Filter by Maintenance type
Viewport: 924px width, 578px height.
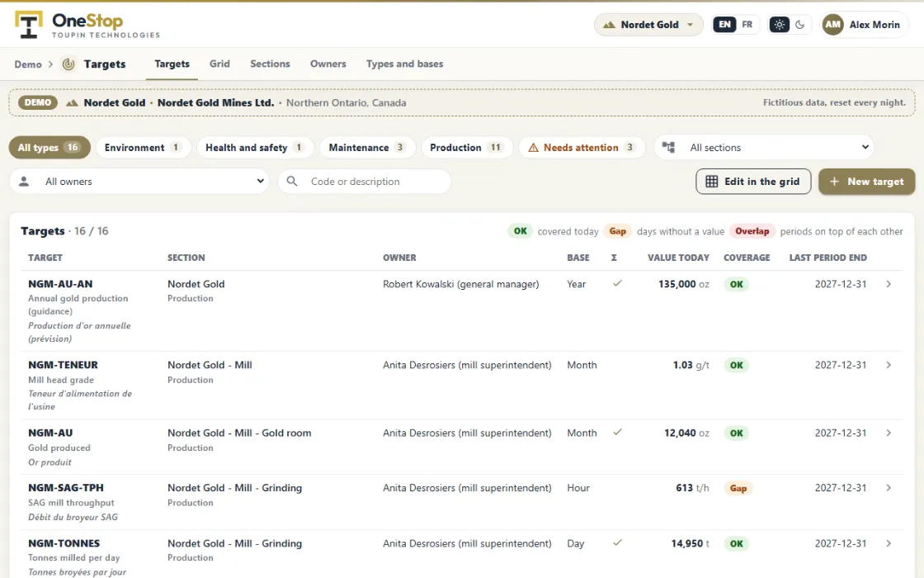367,148
